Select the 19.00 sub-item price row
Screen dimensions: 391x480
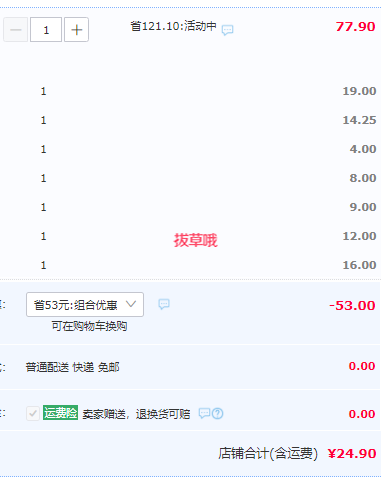[360, 91]
